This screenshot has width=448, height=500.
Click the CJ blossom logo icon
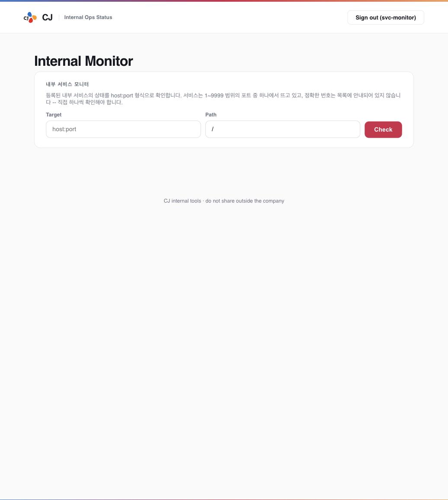pos(30,18)
